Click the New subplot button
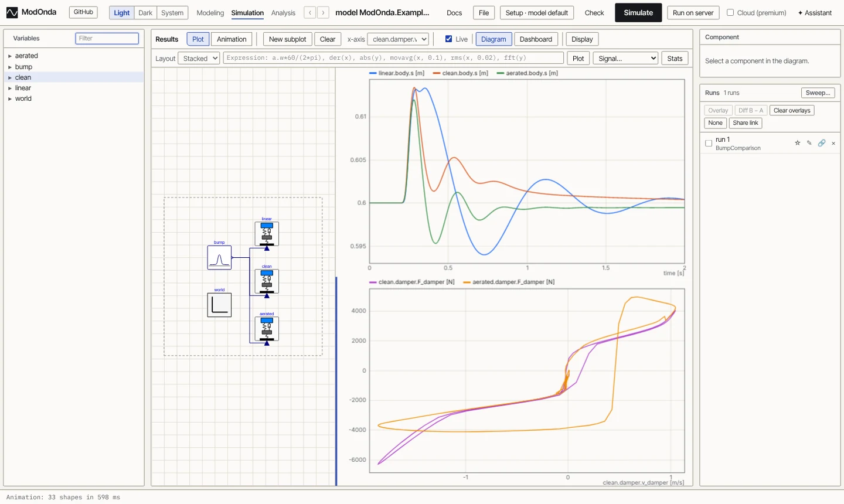 point(288,39)
